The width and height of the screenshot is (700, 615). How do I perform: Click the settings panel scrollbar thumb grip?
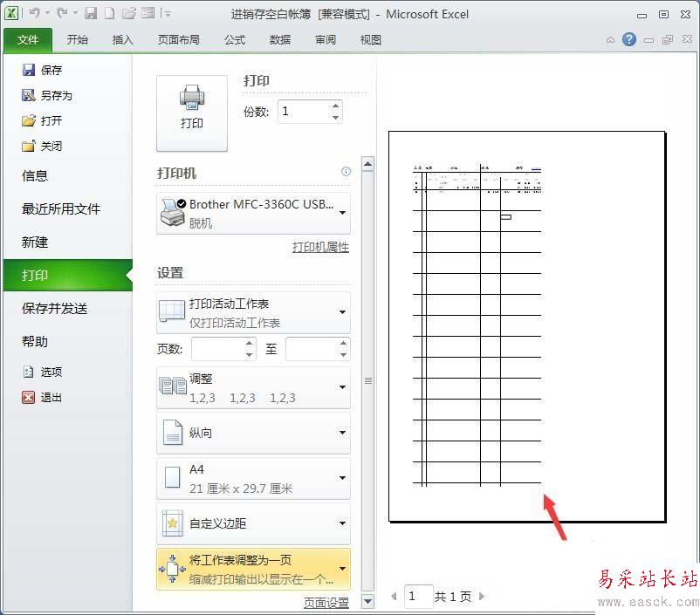[x=367, y=380]
